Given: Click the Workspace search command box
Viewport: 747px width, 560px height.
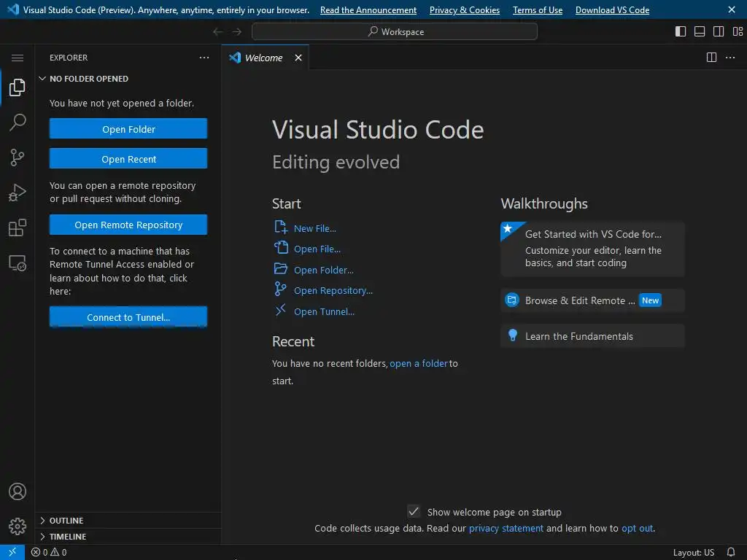Looking at the screenshot, I should point(395,31).
